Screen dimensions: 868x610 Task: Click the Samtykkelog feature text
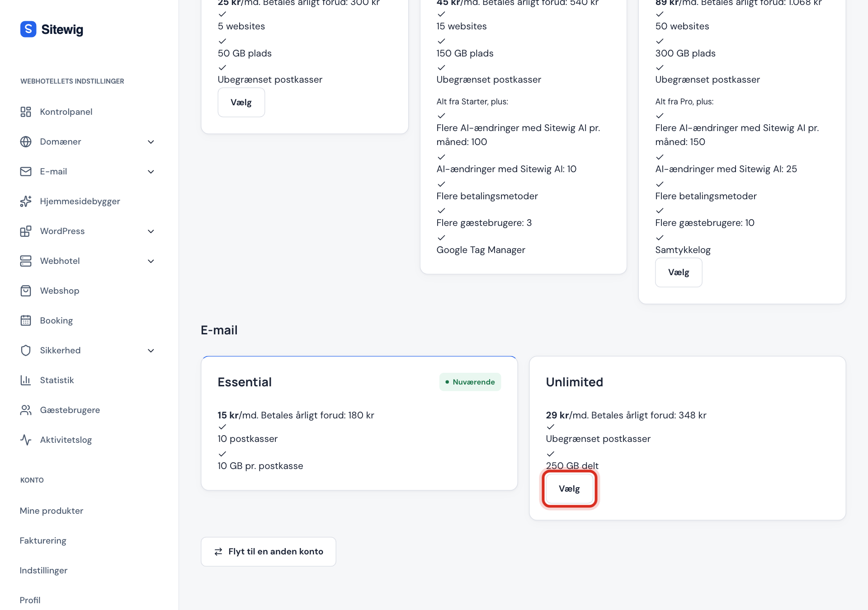[x=683, y=250]
